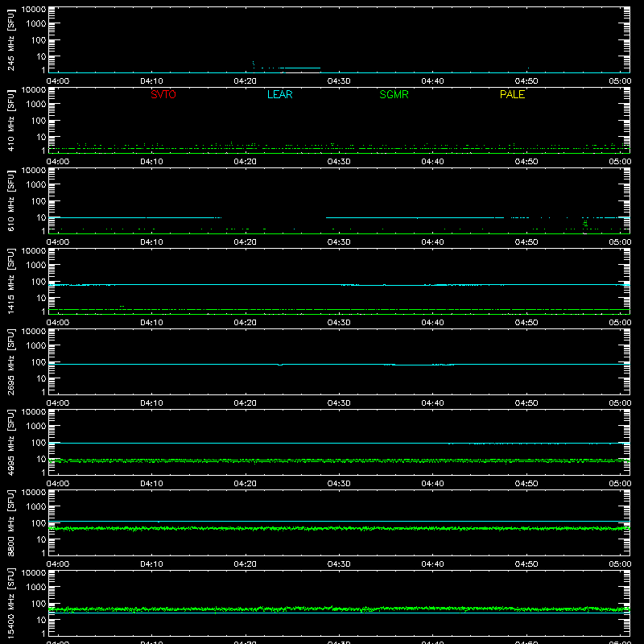Click 04:00 time label under 245 MHz plot

58,81
